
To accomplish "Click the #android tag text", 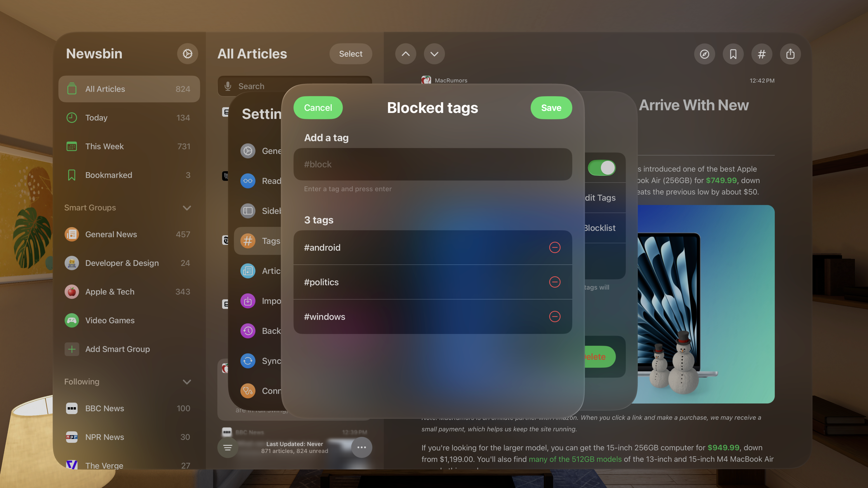I will (x=322, y=248).
